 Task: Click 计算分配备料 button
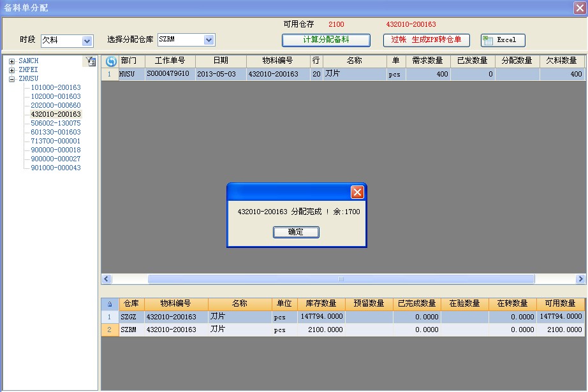326,40
